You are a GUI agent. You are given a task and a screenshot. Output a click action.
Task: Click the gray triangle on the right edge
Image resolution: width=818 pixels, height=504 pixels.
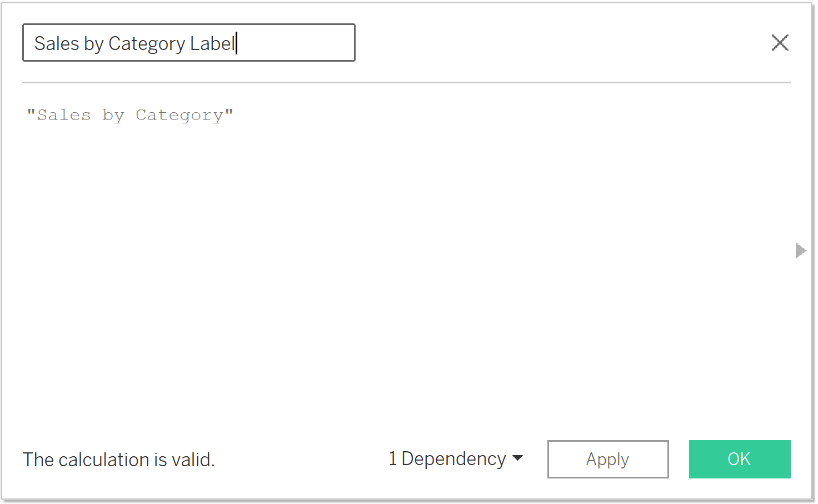tap(800, 251)
